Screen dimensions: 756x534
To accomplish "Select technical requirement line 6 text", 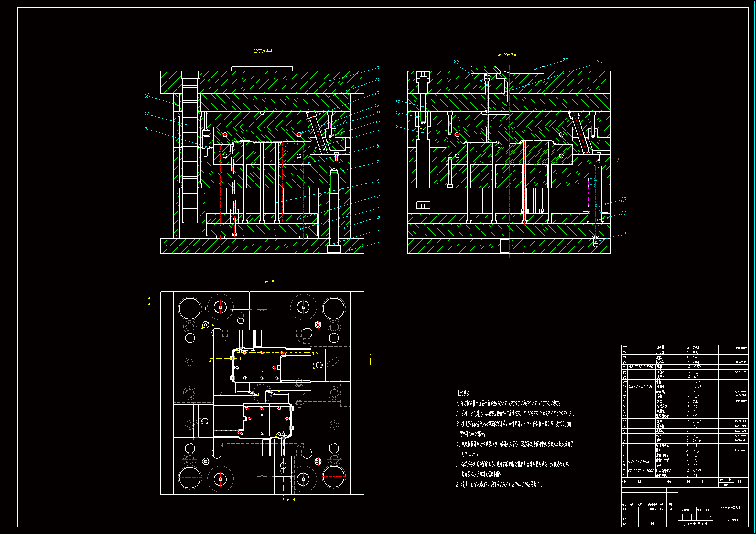I will 499,485.
